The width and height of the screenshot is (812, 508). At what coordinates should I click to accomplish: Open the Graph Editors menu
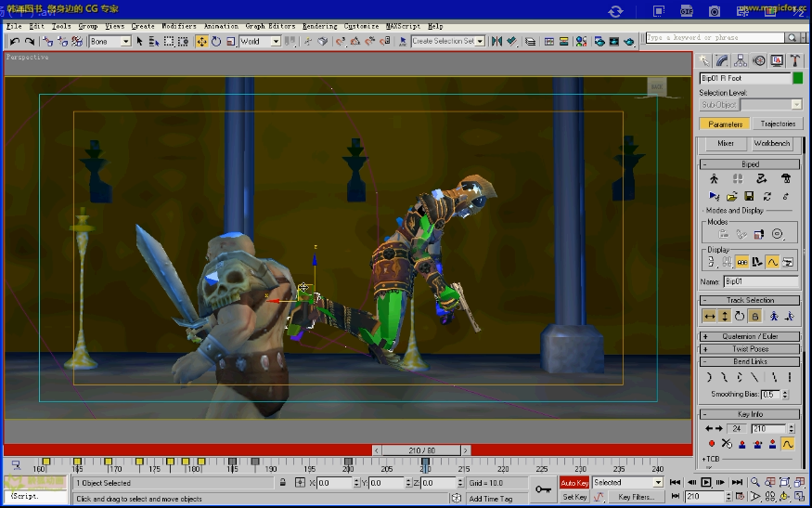click(x=270, y=26)
